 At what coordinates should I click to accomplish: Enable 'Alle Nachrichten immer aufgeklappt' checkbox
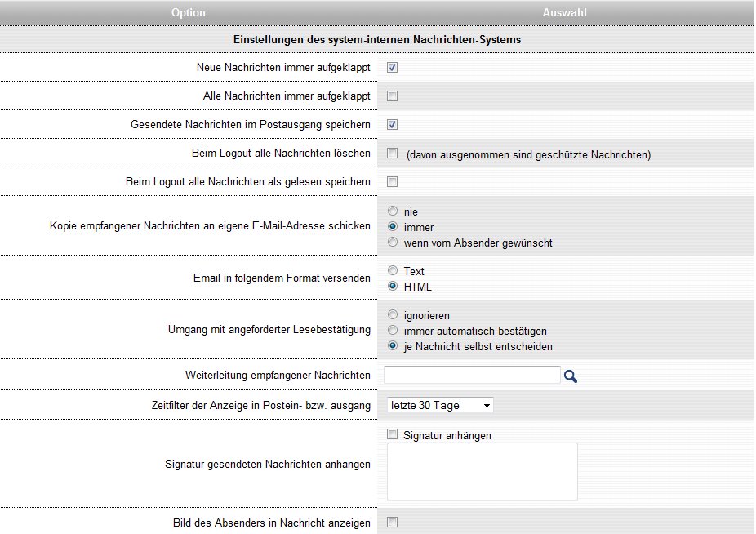click(392, 96)
